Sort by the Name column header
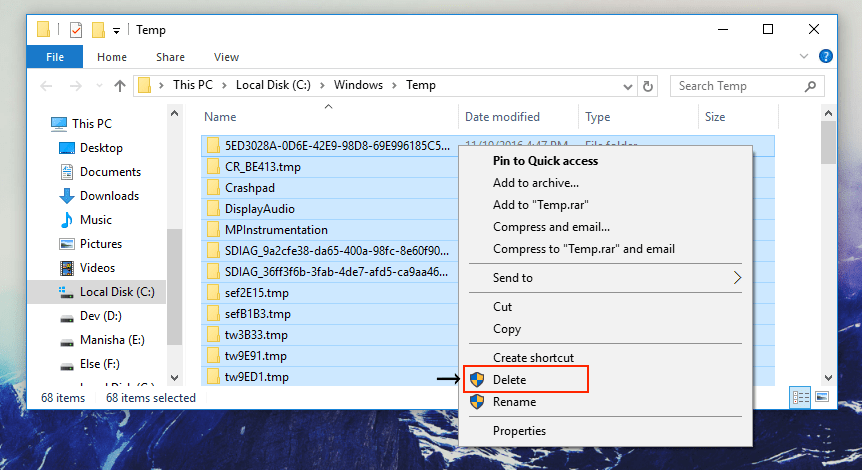 coord(220,117)
